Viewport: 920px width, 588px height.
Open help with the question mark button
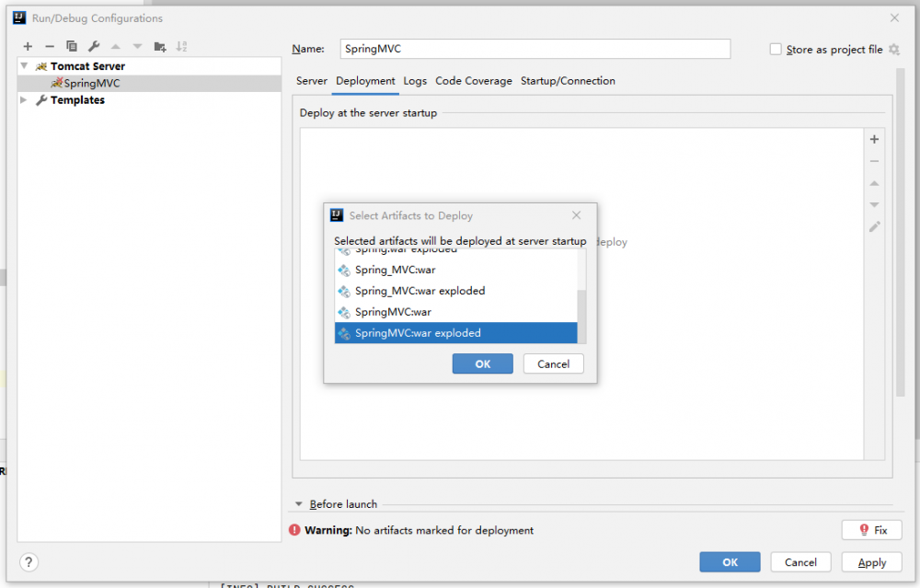(29, 562)
